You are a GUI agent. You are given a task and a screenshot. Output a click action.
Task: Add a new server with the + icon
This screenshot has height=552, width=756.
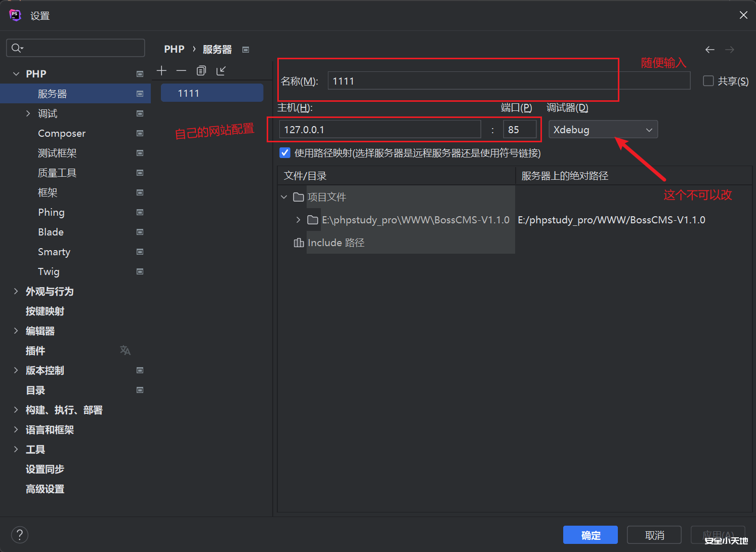pos(161,70)
